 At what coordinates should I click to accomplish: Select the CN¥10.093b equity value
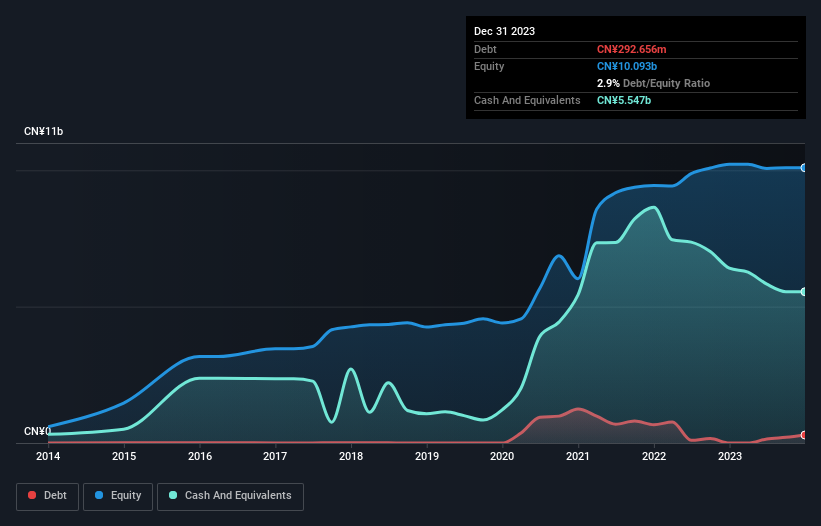(x=627, y=66)
